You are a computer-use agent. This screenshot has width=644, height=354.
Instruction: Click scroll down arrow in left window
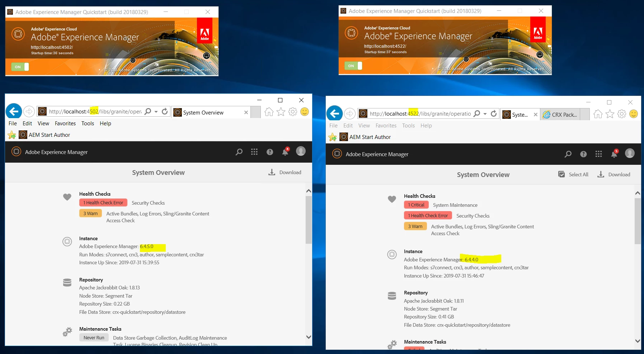309,337
